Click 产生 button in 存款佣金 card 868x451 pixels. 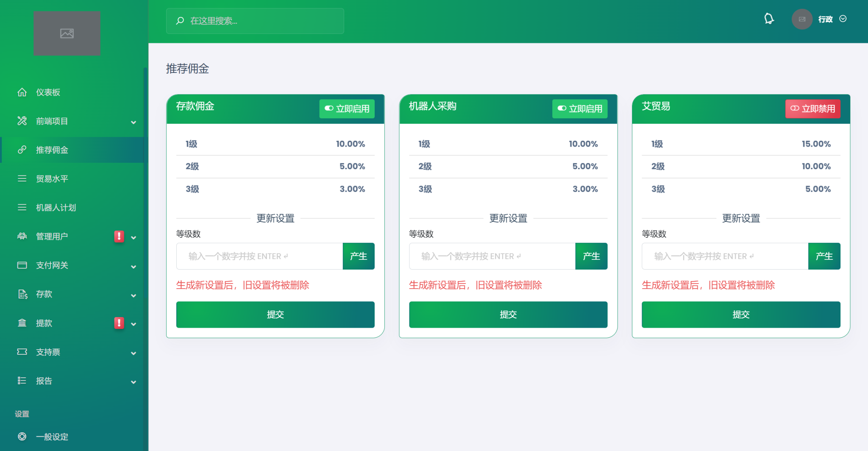click(358, 256)
